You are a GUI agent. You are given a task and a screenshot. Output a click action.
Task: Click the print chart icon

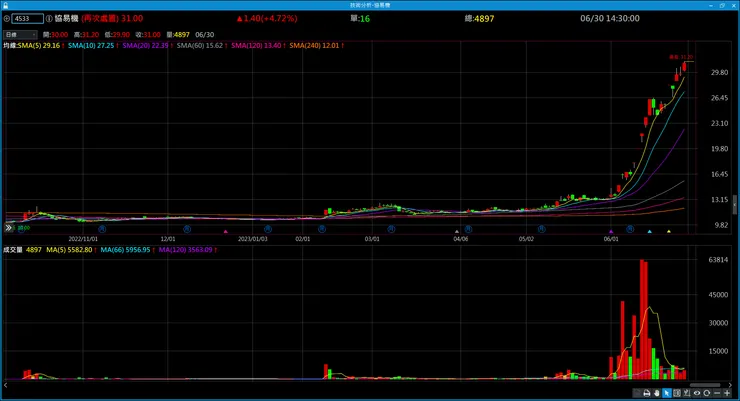(647, 393)
